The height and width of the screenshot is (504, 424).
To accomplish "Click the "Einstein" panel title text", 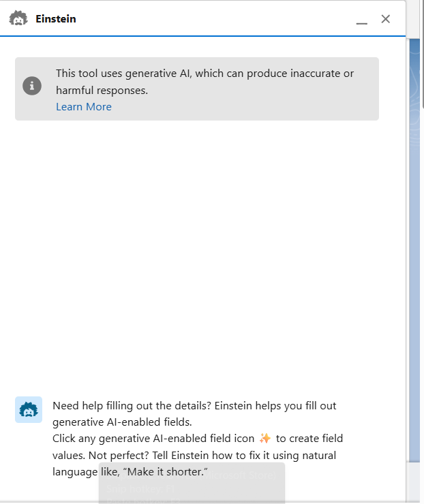I will tap(56, 19).
